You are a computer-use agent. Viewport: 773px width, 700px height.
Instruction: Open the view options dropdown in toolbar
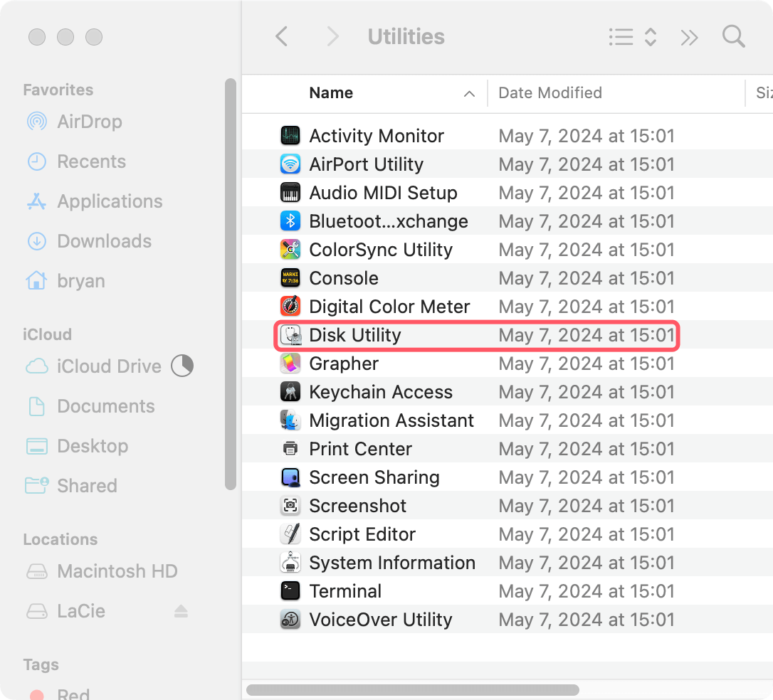(x=633, y=37)
